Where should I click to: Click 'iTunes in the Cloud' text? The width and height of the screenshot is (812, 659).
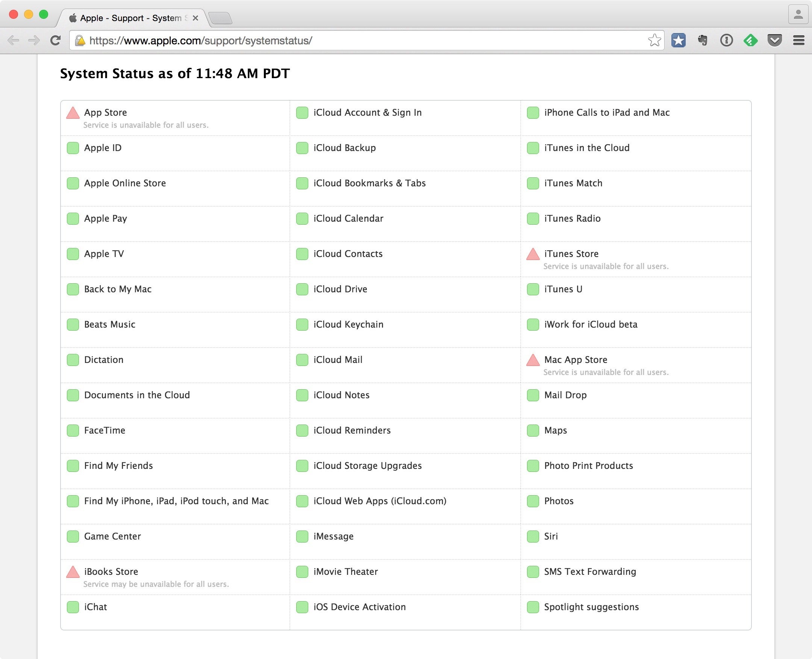(587, 148)
